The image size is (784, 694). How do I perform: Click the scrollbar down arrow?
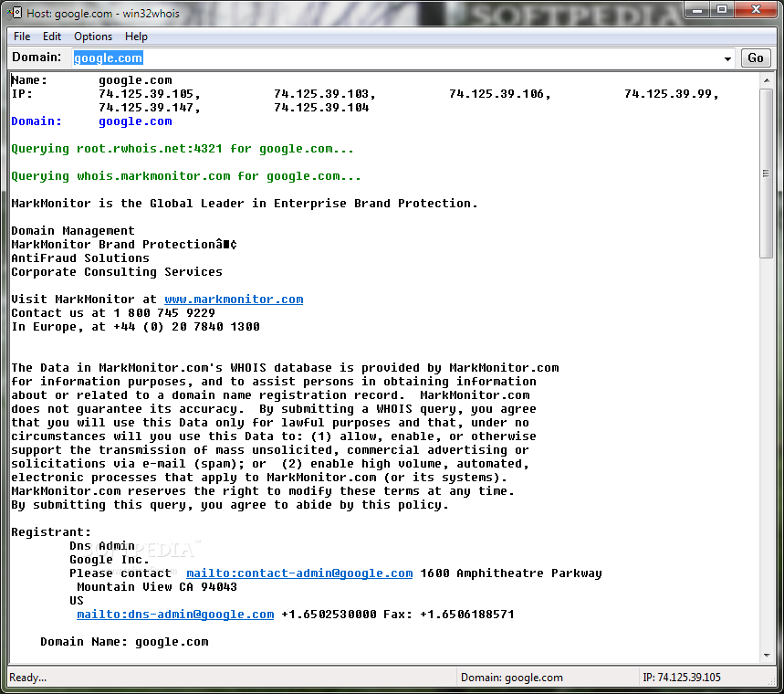pos(767,656)
